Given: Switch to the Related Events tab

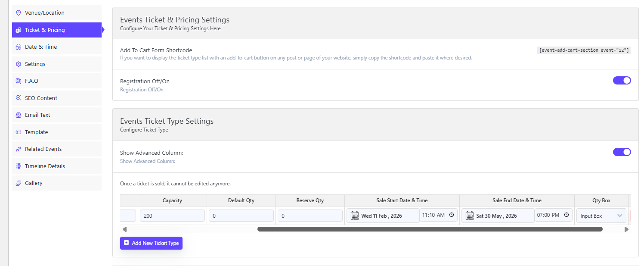Looking at the screenshot, I should pos(43,149).
